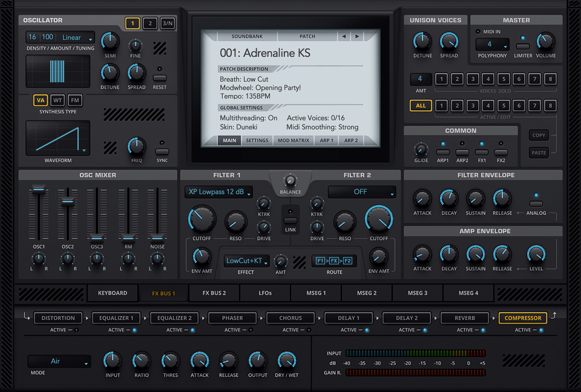
Task: Click the Amp Envelope LEVEL knob
Action: (536, 255)
